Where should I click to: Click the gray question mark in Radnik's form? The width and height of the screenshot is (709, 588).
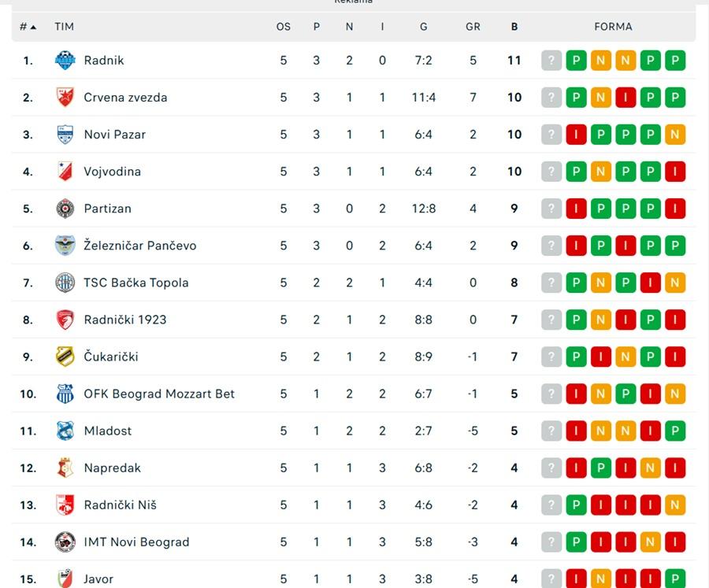pyautogui.click(x=551, y=61)
